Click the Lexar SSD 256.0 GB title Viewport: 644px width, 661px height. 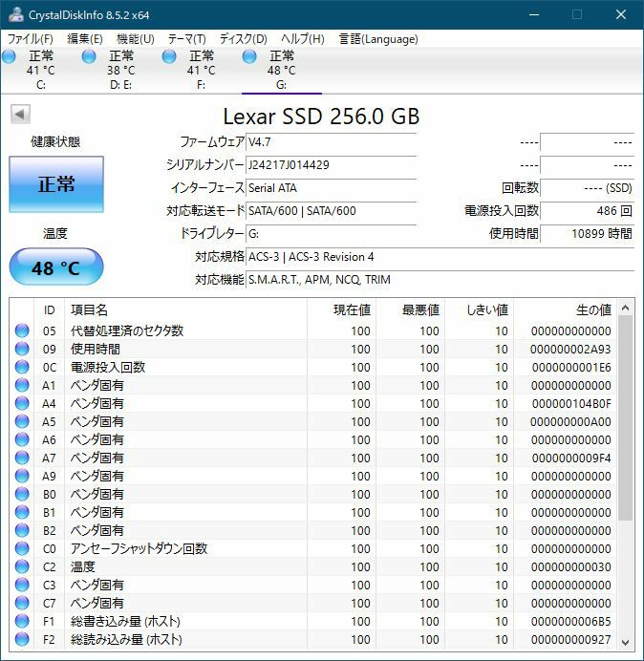point(321,117)
